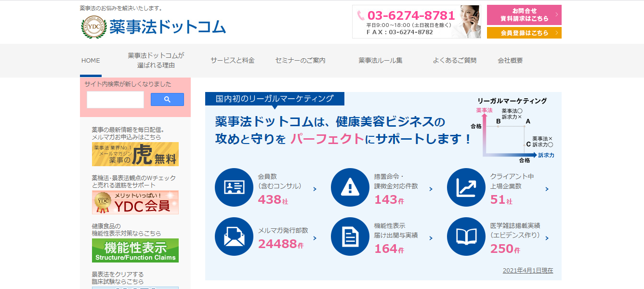Click the mail envelope icon
The image size is (644, 289).
(x=234, y=236)
